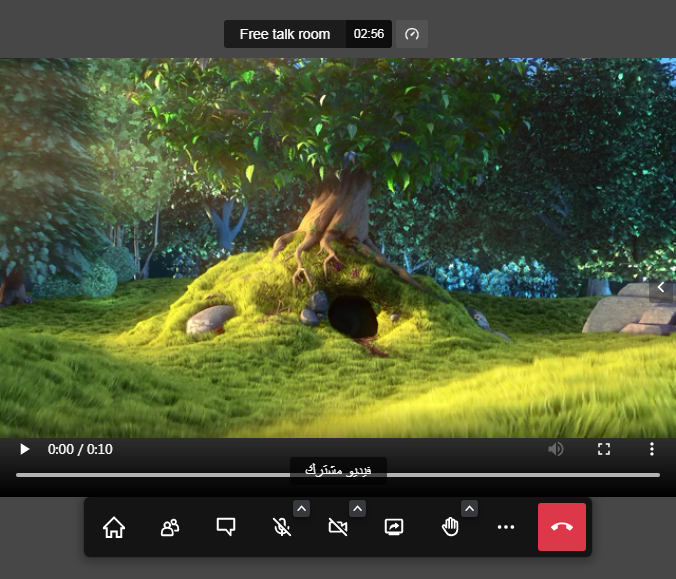
Task: Click the share screen icon
Action: 394,527
